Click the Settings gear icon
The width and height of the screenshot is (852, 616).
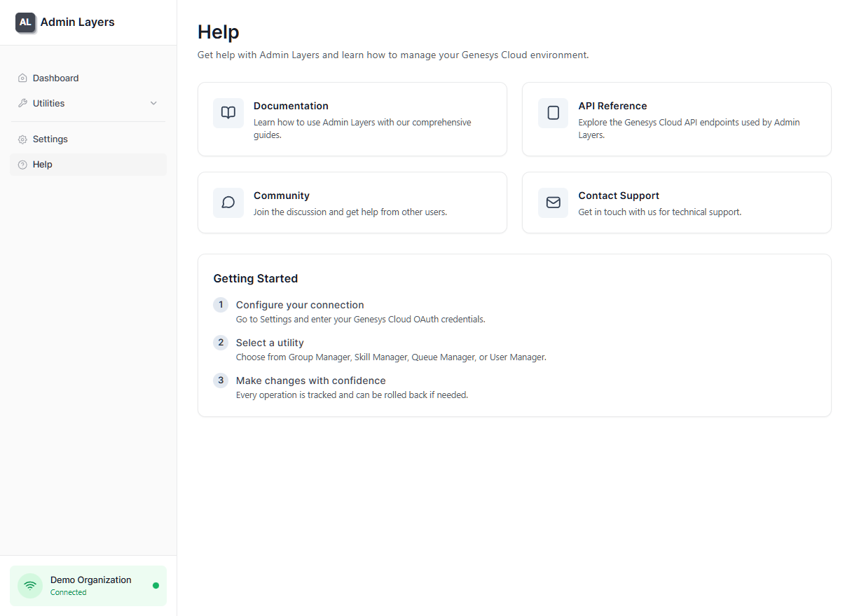pos(23,139)
